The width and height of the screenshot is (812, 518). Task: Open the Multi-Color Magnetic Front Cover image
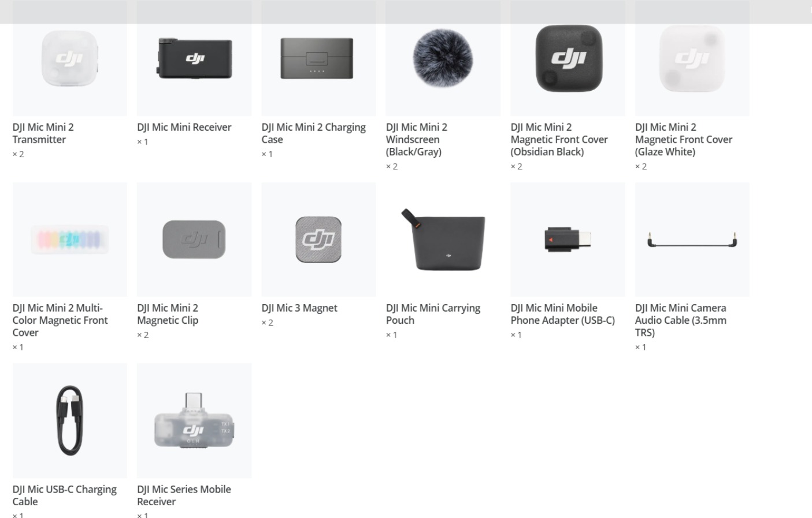70,240
